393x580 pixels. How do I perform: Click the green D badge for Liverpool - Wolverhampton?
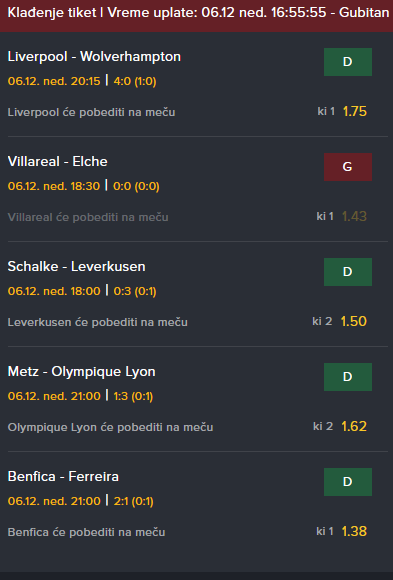pos(348,62)
